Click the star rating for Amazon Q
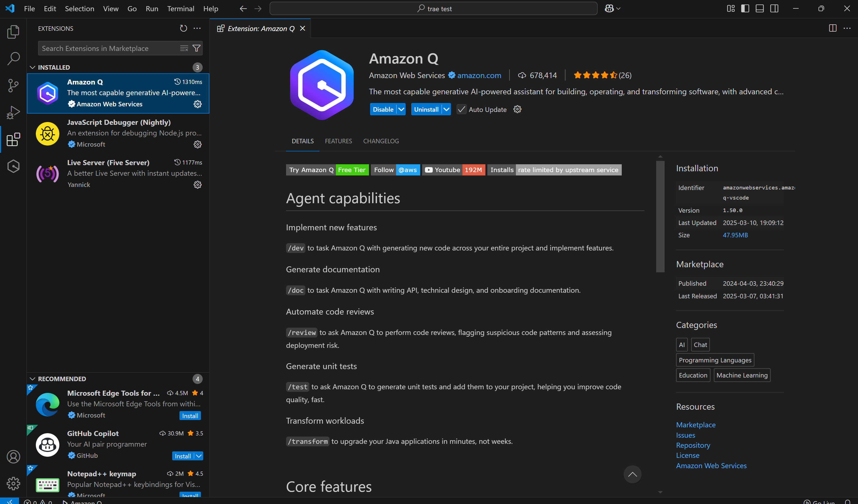Image resolution: width=858 pixels, height=504 pixels. 602,75
